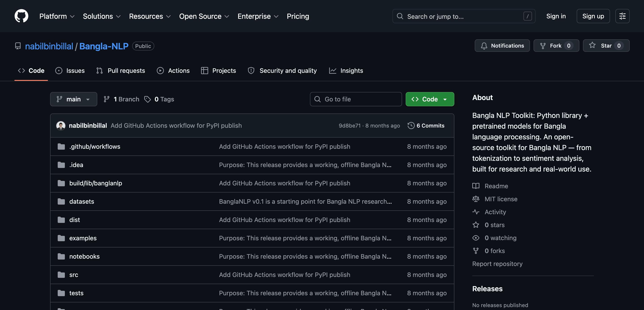Expand the Resources menu
This screenshot has height=310, width=644.
point(150,16)
